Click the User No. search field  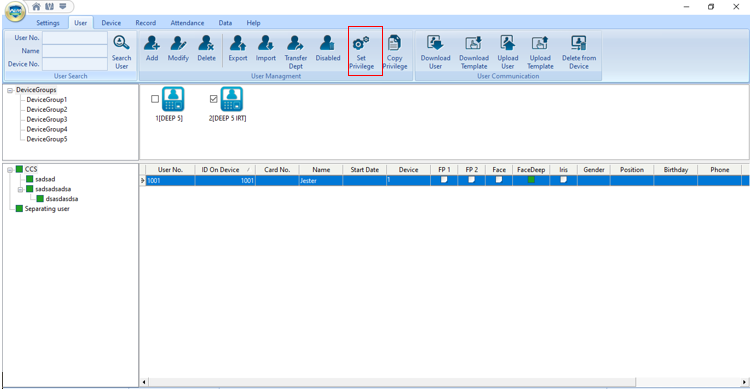75,38
